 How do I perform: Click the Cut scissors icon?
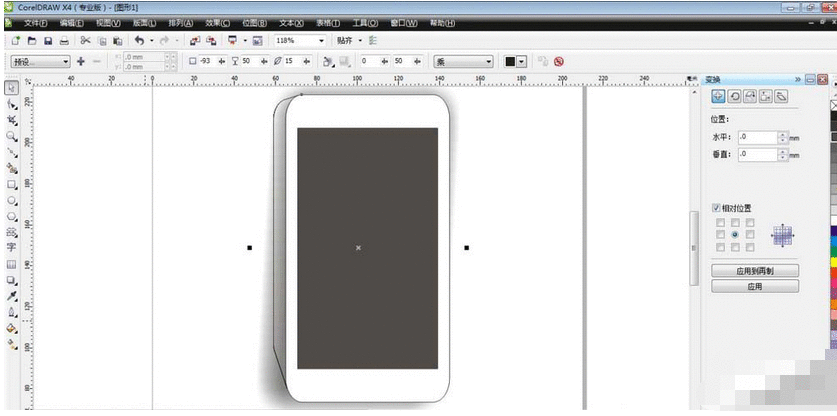tap(85, 41)
